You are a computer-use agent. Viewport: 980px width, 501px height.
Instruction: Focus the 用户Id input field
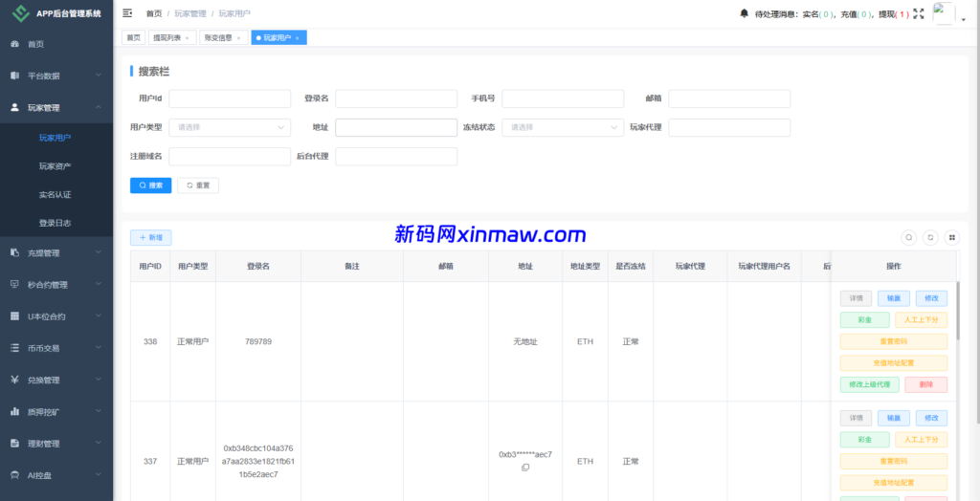(x=230, y=98)
